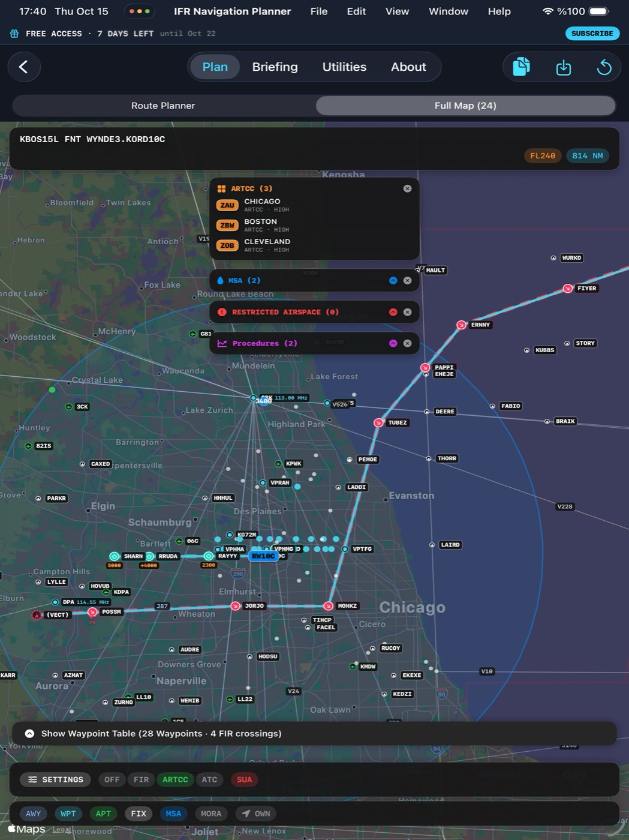Viewport: 629px width, 840px height.
Task: Select the JORJO waypoint marker
Action: 235,606
